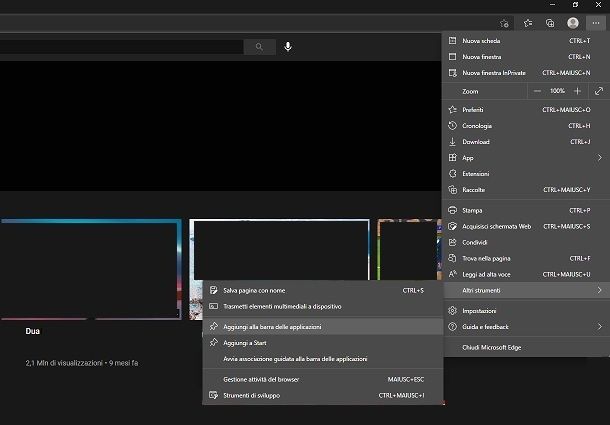Screen dimensions: 610x425
Task: Activate voice search microphone
Action: pyautogui.click(x=288, y=47)
